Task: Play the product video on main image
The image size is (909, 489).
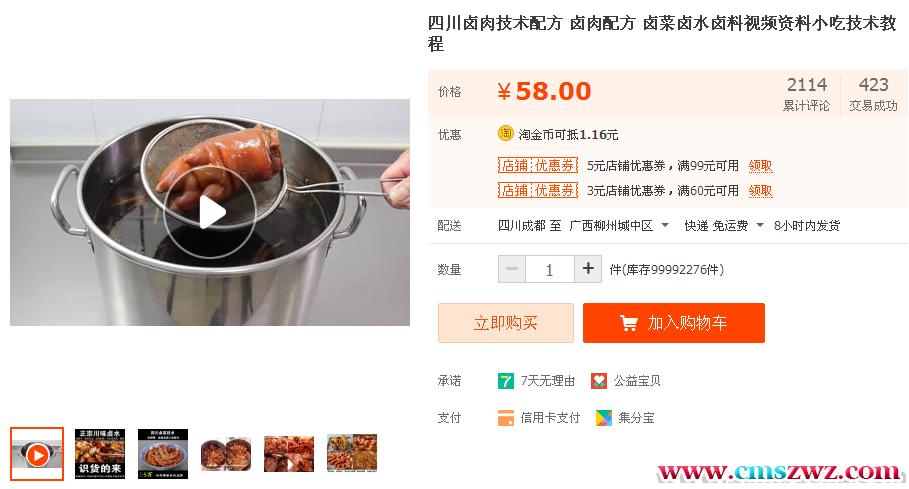Action: point(209,212)
